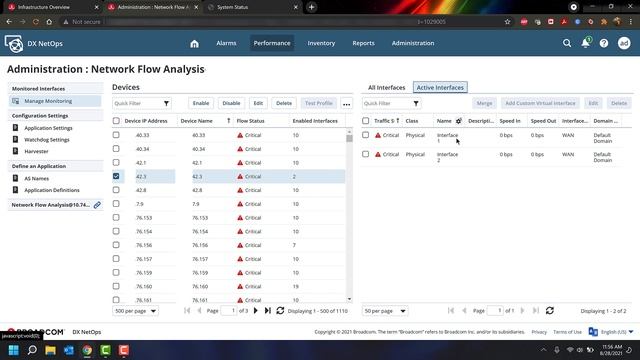Click the Critical icon for device 40.33

[240, 135]
